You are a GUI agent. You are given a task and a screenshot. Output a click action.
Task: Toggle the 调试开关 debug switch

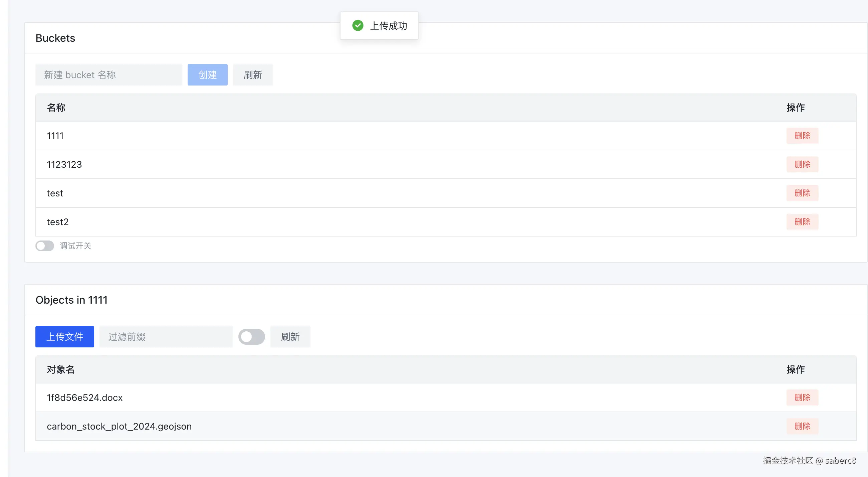click(x=45, y=246)
